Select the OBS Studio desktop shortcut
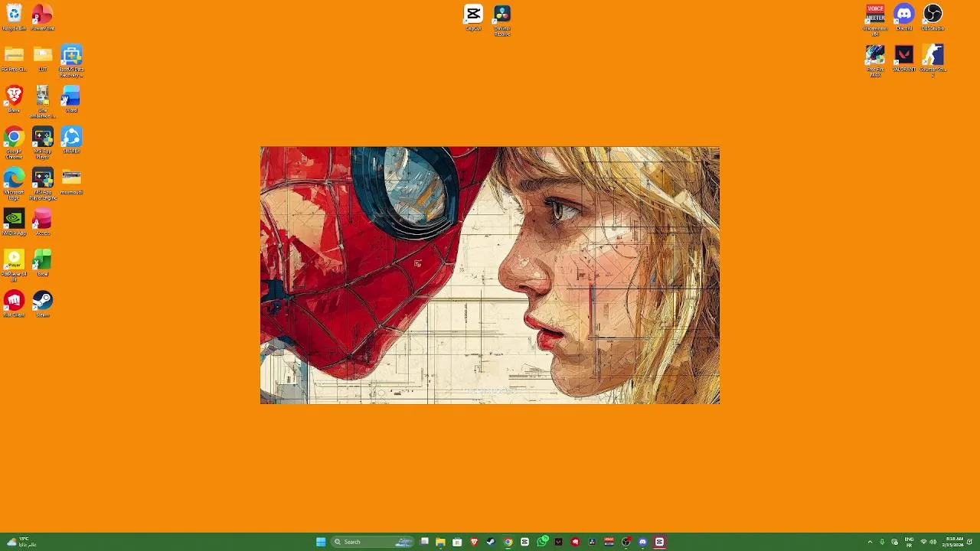980x551 pixels. click(x=933, y=18)
